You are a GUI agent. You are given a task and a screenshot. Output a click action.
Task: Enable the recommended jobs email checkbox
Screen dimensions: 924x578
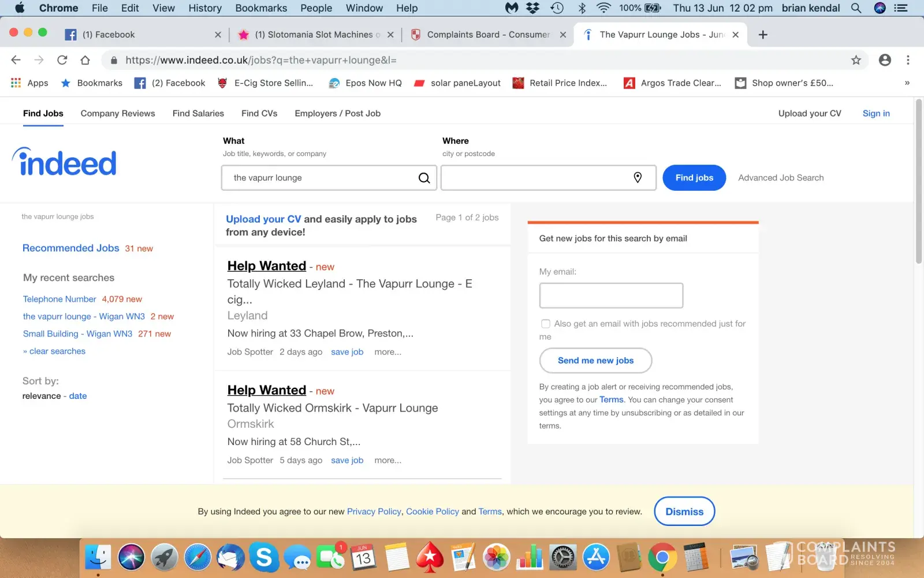(x=545, y=324)
